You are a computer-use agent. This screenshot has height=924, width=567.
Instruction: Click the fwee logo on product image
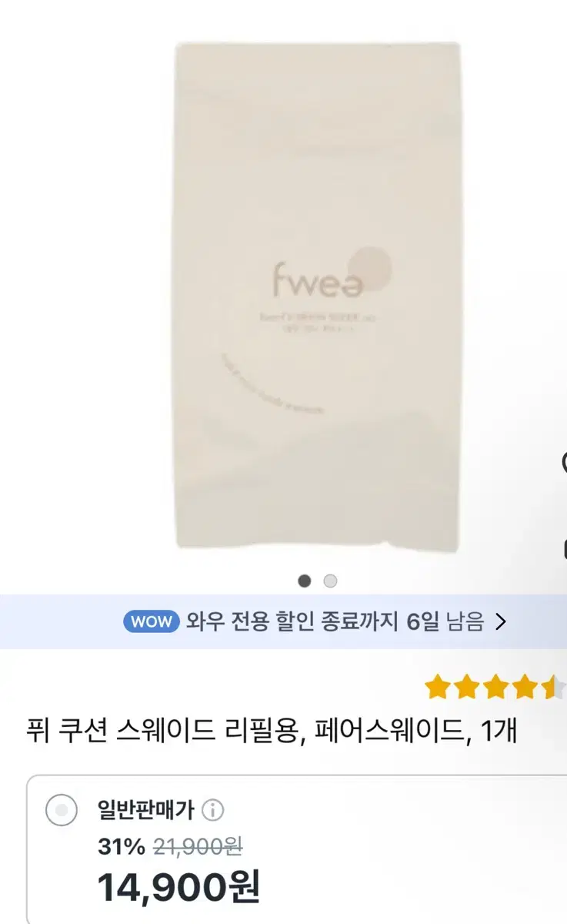332,276
